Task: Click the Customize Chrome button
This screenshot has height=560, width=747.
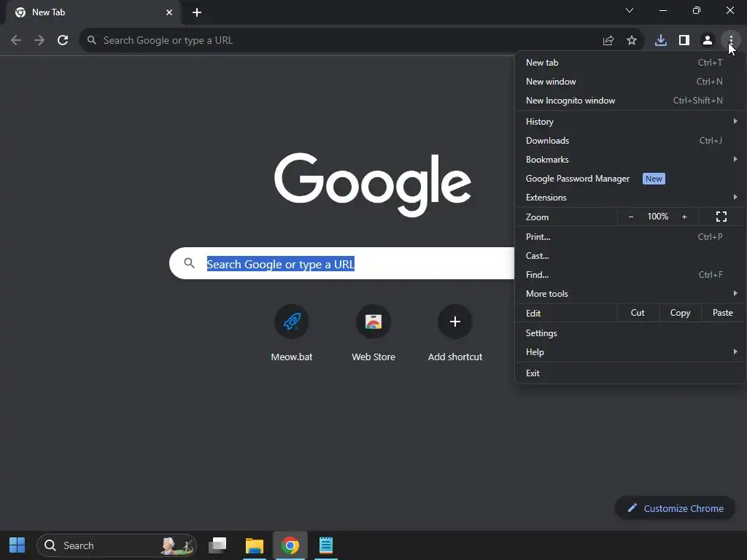Action: coord(675,508)
